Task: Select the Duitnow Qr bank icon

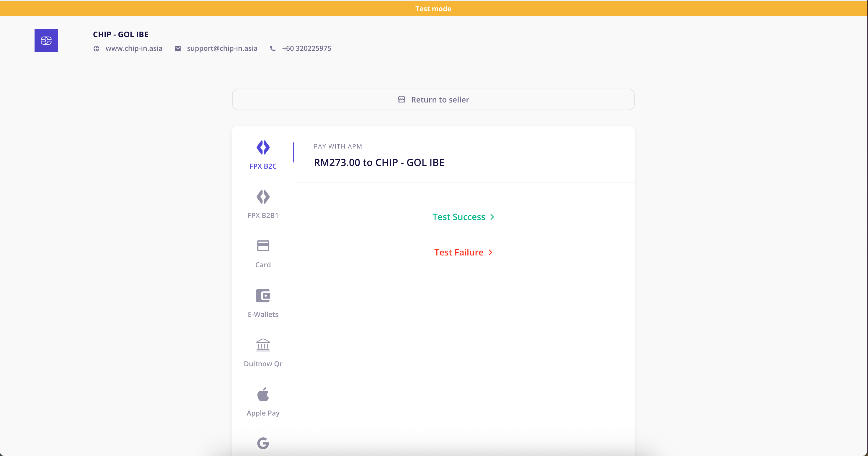Action: 263,345
